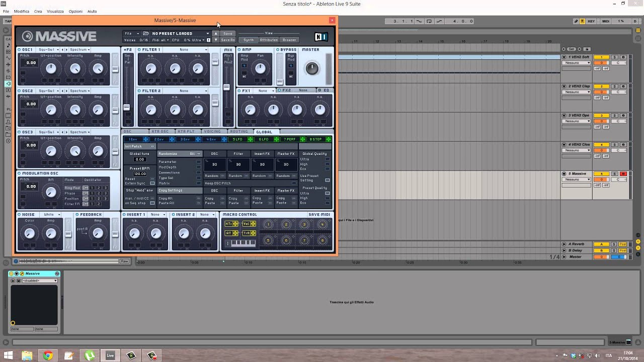Open Nessuno dropdown on 5 Massive track
Screen dimensions: 644x362
point(577,179)
